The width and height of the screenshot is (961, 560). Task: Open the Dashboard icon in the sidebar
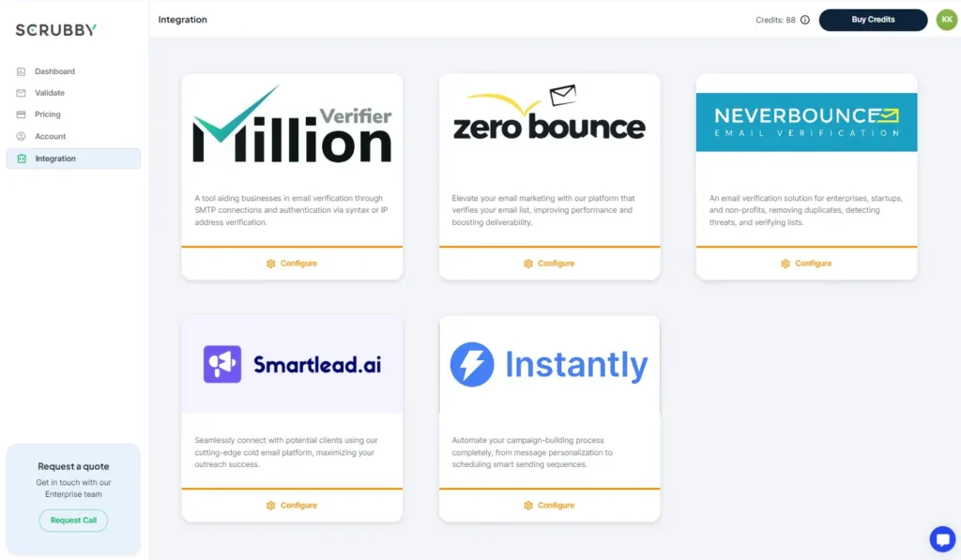point(21,71)
